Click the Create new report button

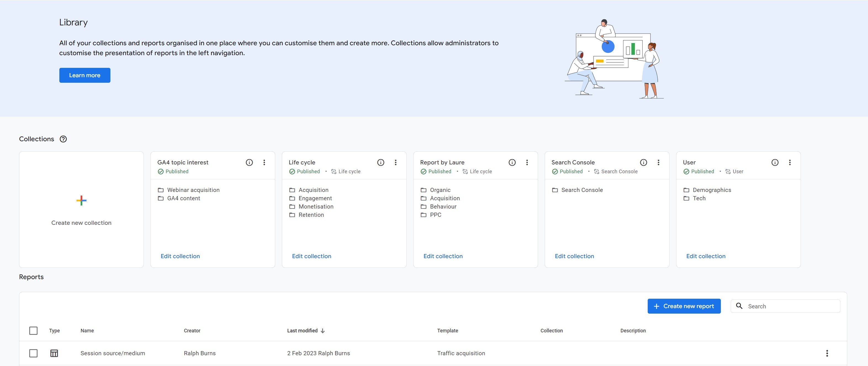tap(684, 306)
